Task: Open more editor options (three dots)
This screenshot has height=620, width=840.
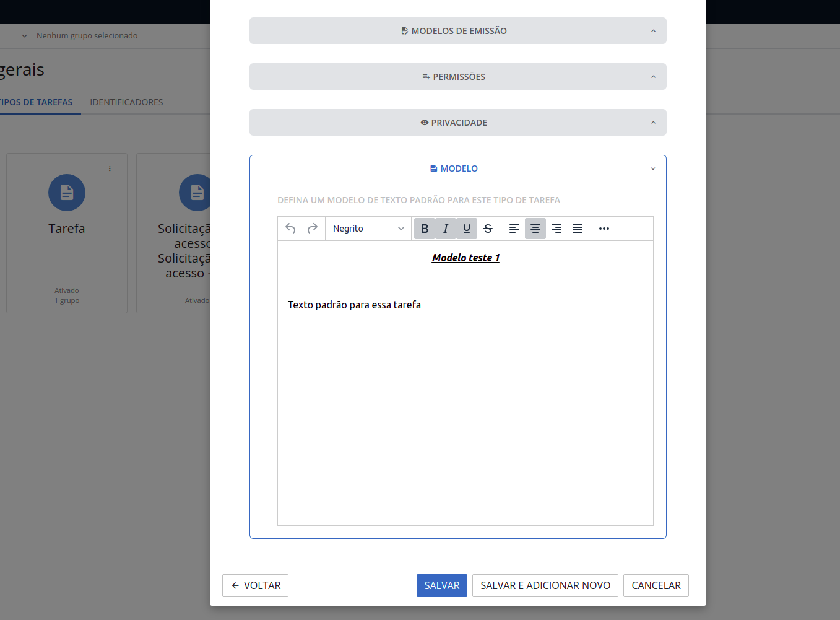Action: point(604,229)
